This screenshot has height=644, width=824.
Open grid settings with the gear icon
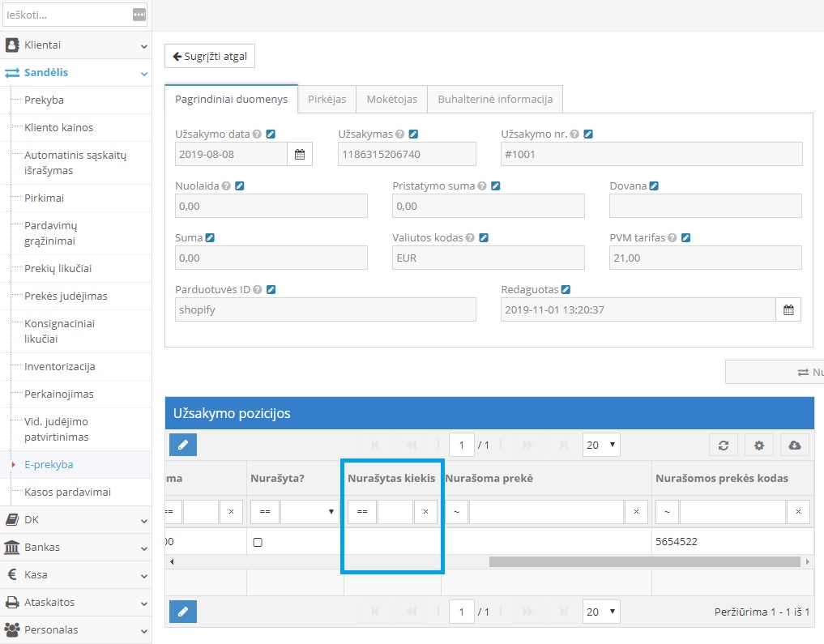(x=758, y=446)
